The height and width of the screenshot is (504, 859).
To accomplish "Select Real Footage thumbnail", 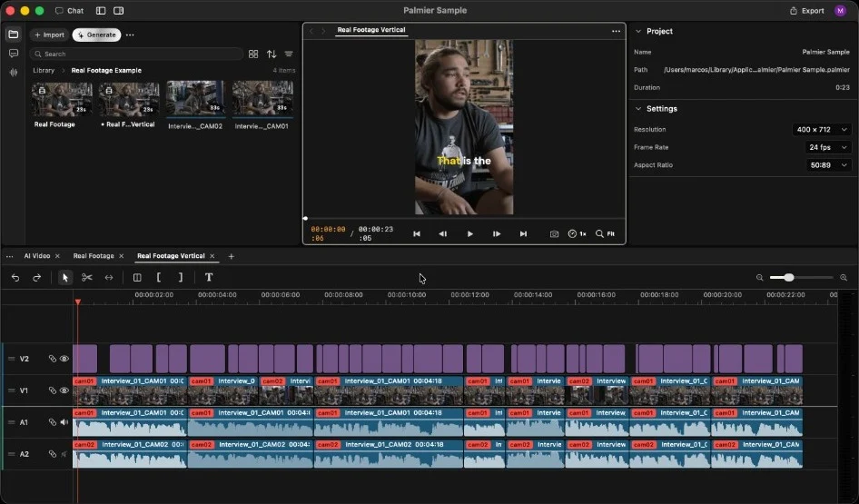I will coord(62,99).
